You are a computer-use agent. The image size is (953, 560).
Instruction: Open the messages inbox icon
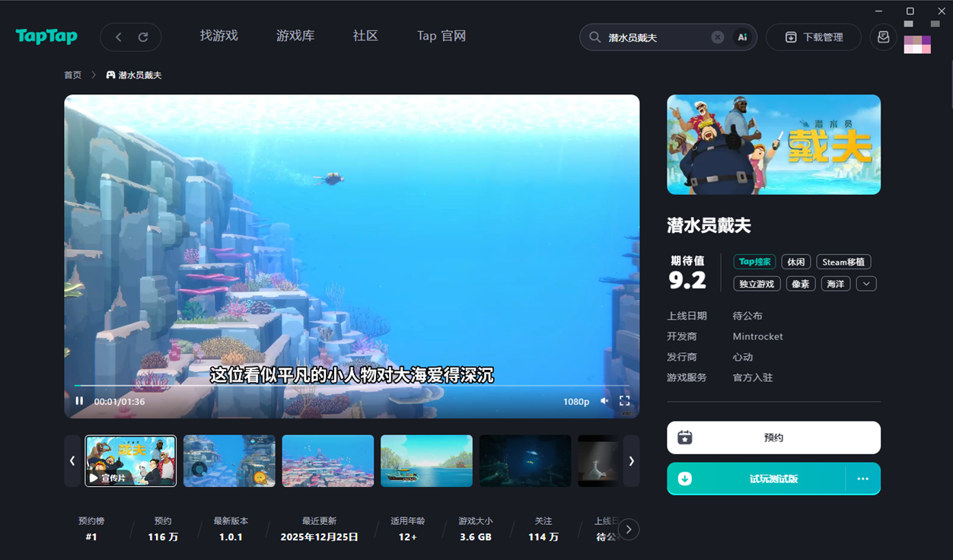882,37
